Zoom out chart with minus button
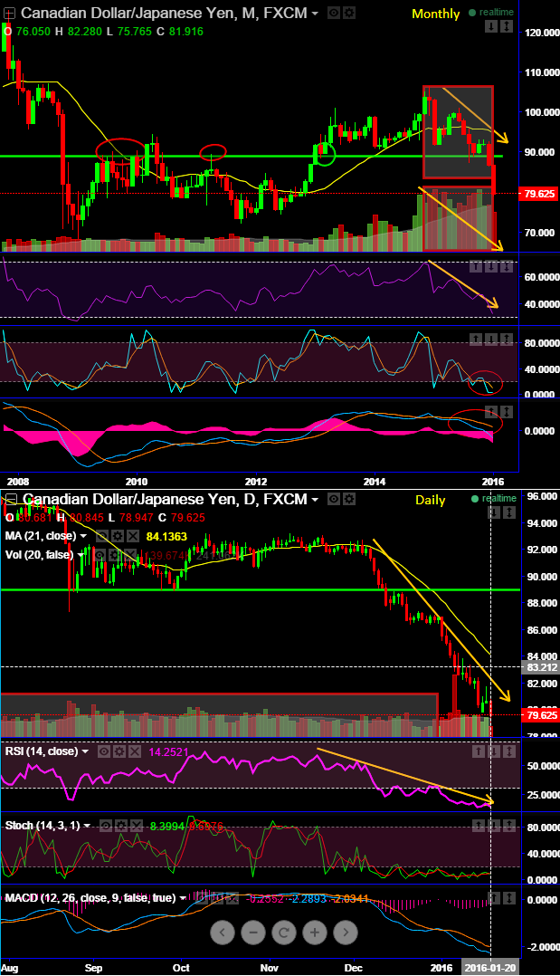560x976 pixels. coord(253,933)
